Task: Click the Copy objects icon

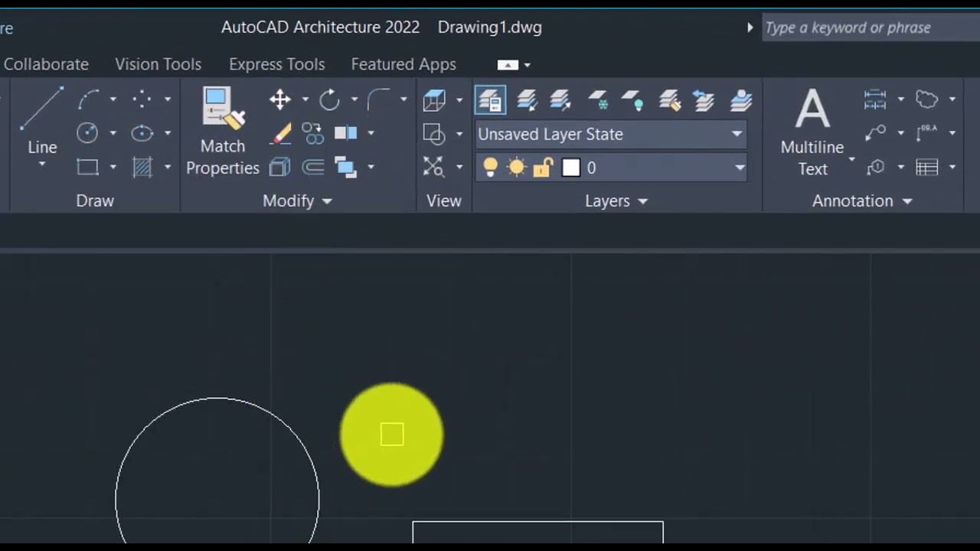Action: pos(312,134)
